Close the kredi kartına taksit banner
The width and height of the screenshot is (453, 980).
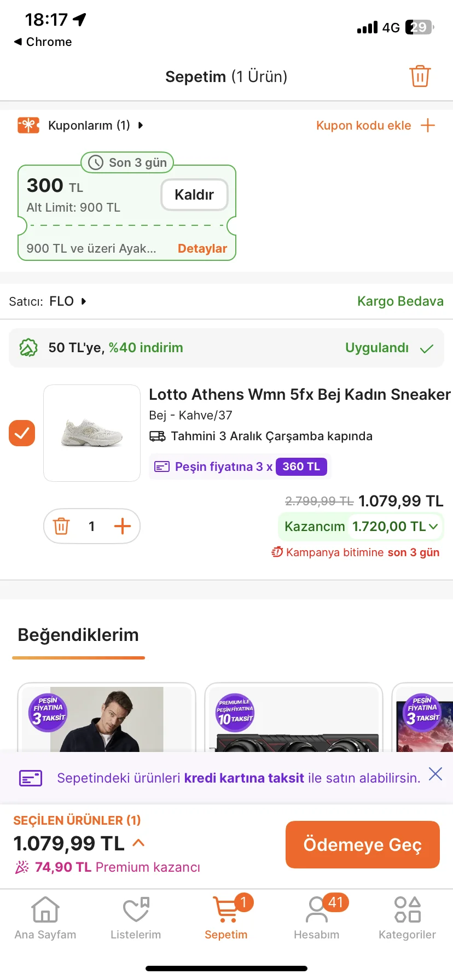[435, 774]
